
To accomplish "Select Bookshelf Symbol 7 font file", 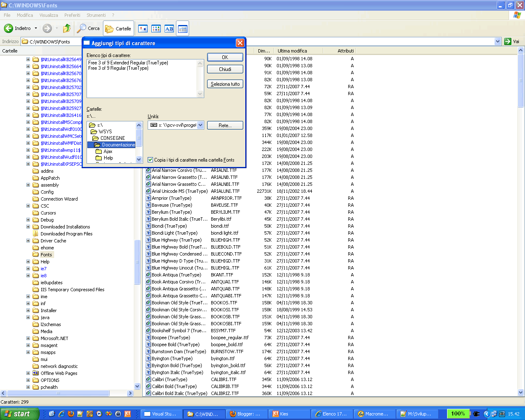I will tap(179, 331).
